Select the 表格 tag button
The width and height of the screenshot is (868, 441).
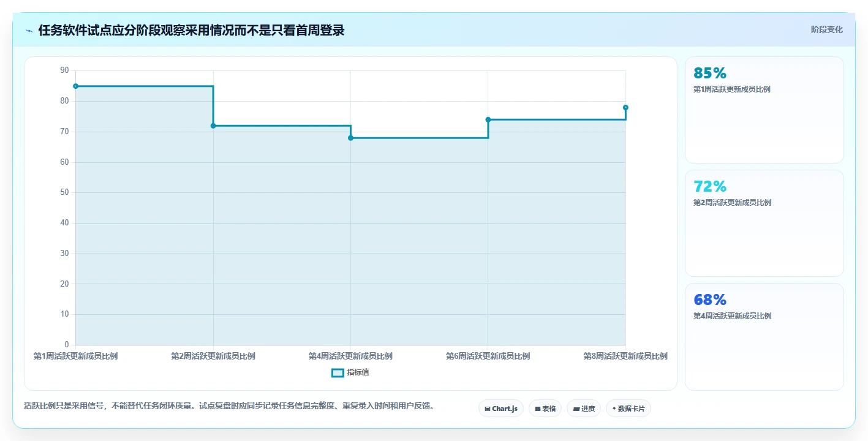pyautogui.click(x=545, y=409)
